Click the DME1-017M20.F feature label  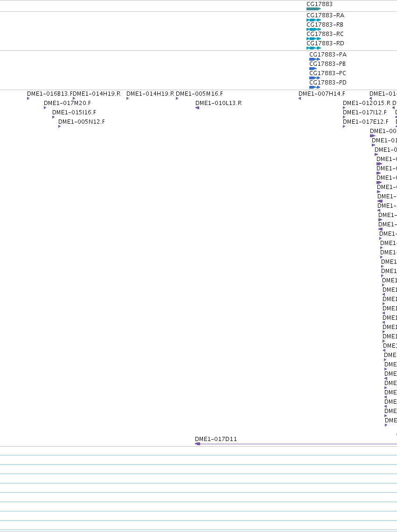tap(67, 103)
